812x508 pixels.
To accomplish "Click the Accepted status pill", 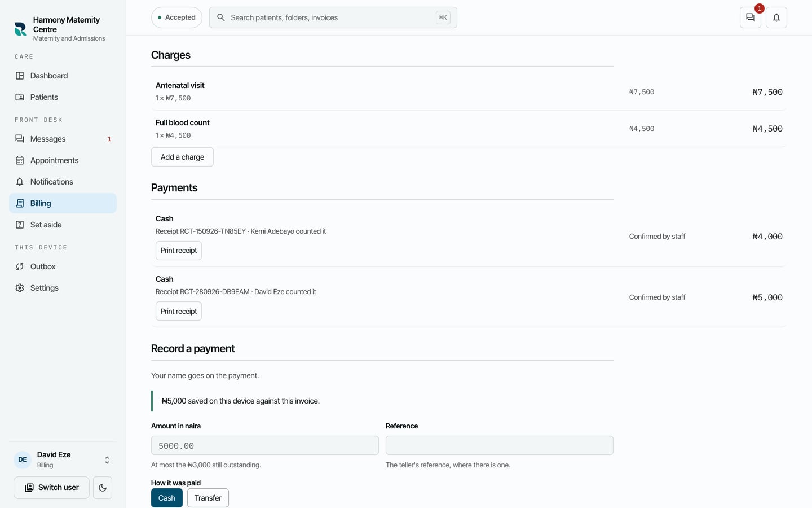I will [x=176, y=17].
